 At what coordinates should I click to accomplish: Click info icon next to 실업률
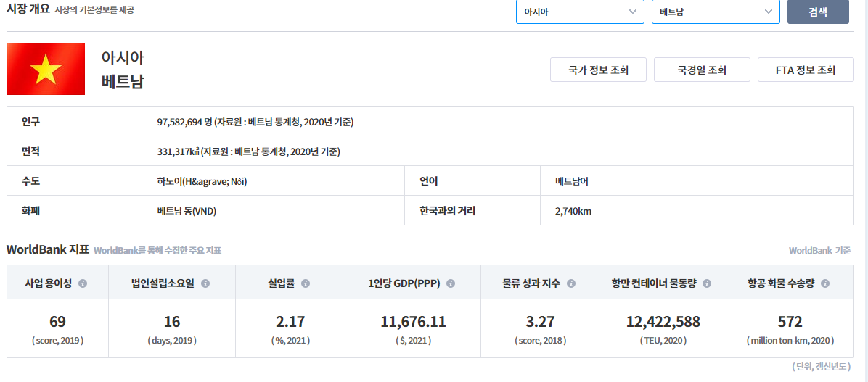coord(305,283)
